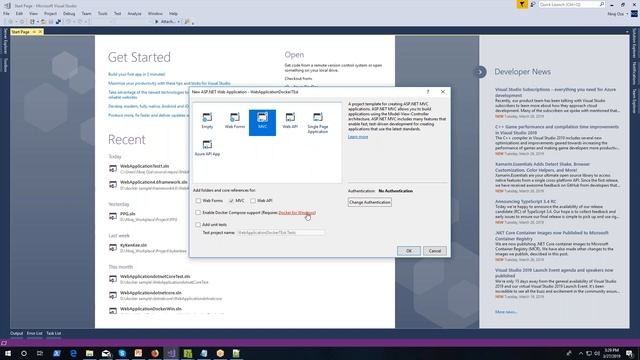
Task: Click Cancel in the ASP.NET dialog
Action: pyautogui.click(x=435, y=251)
